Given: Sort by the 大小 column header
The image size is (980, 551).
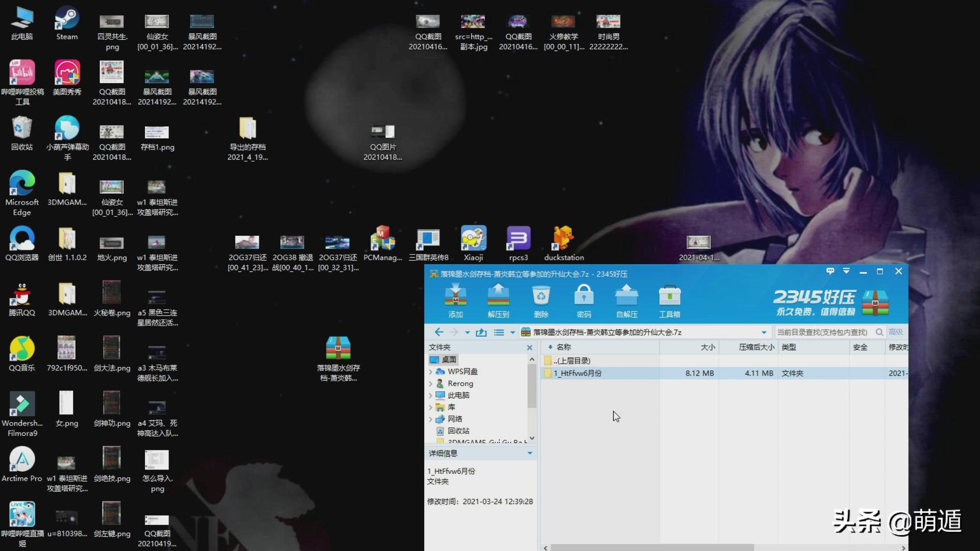Looking at the screenshot, I should pyautogui.click(x=707, y=347).
